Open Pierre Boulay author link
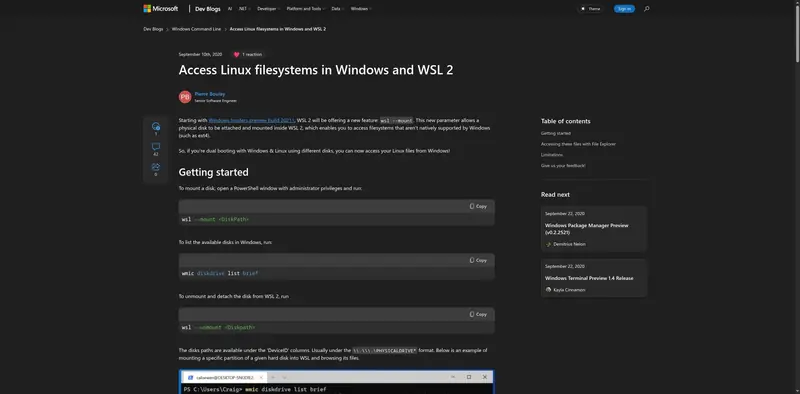The width and height of the screenshot is (800, 394). 210,94
